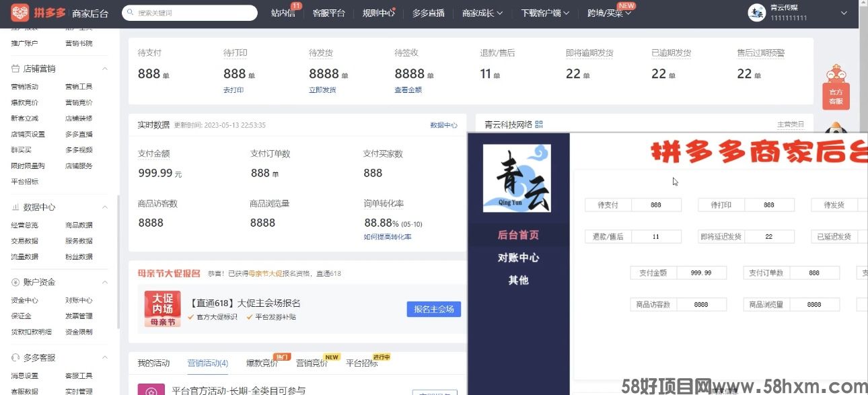Open 资金中心 in the sidebar
Screen dimensions: 868x395
pyautogui.click(x=25, y=301)
